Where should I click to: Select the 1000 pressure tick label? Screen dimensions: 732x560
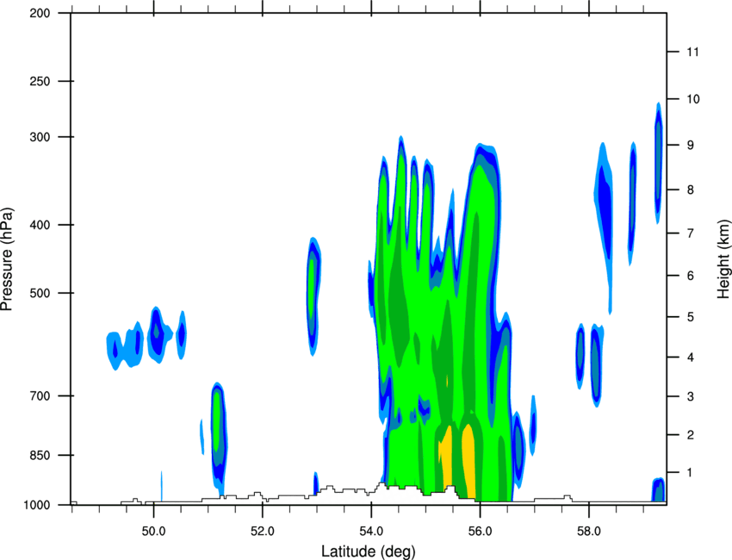click(36, 505)
